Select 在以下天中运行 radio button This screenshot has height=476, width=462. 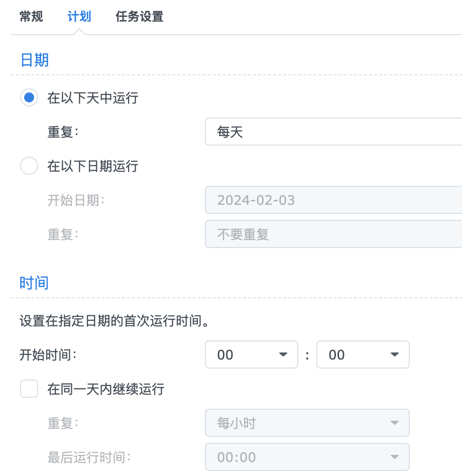coord(29,97)
